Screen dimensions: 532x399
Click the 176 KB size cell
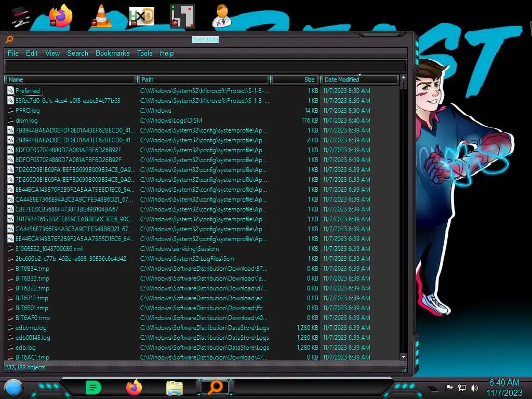click(310, 120)
